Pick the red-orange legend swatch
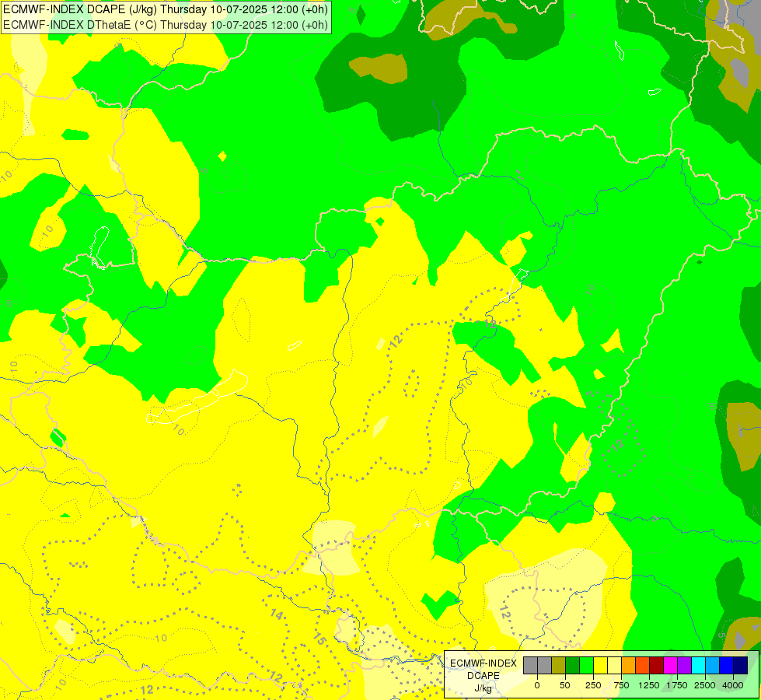Screen dimensions: 761x700 tap(643, 665)
